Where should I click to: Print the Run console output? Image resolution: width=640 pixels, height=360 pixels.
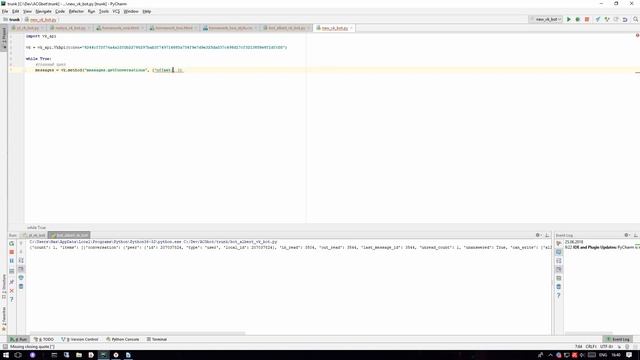click(x=21, y=278)
